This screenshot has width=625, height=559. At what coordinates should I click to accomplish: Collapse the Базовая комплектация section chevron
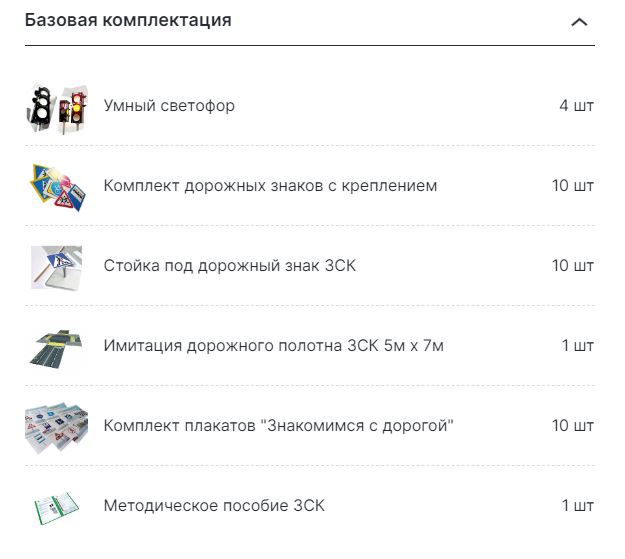tap(578, 22)
